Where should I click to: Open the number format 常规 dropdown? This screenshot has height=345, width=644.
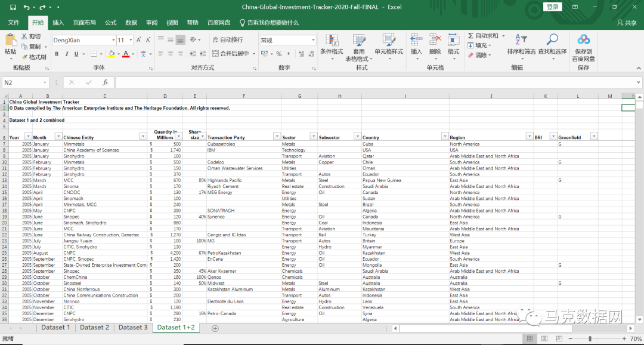pyautogui.click(x=314, y=41)
